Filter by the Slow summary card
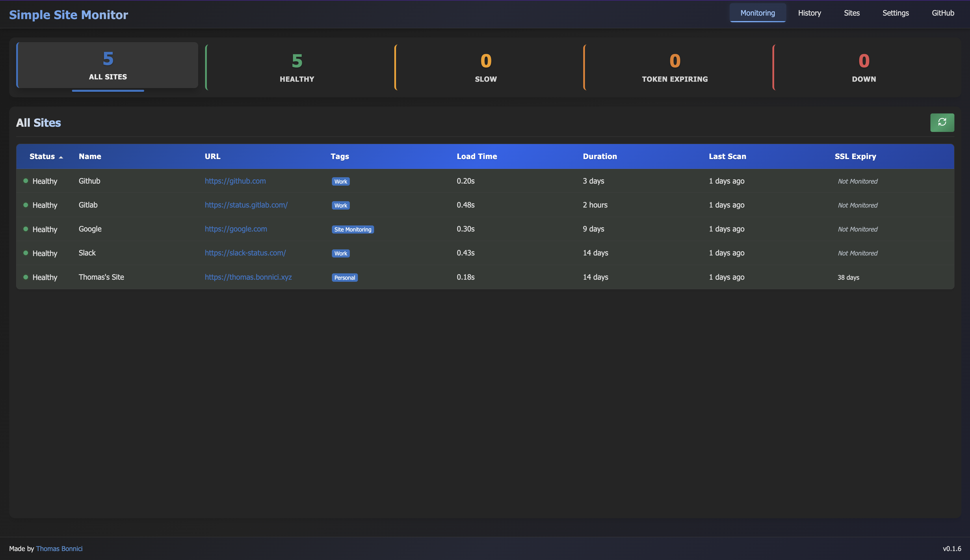 (x=486, y=67)
